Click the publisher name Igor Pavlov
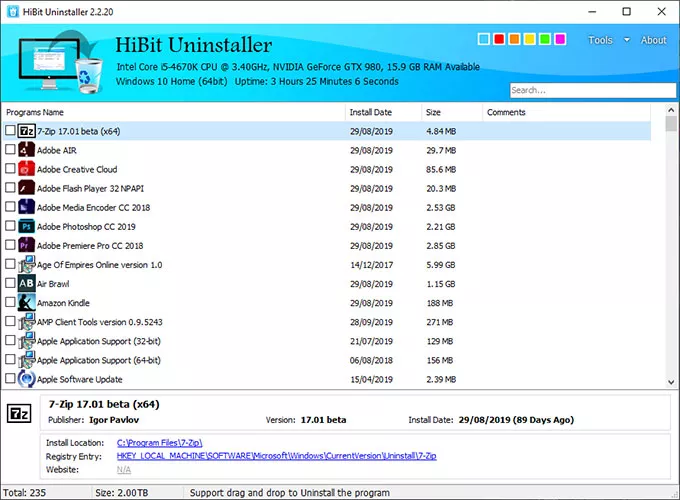Screen dimensions: 680x500 tap(114, 420)
